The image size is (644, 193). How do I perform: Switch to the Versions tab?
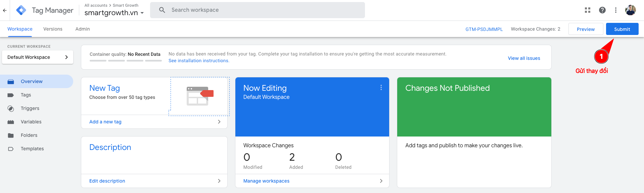[x=53, y=29]
